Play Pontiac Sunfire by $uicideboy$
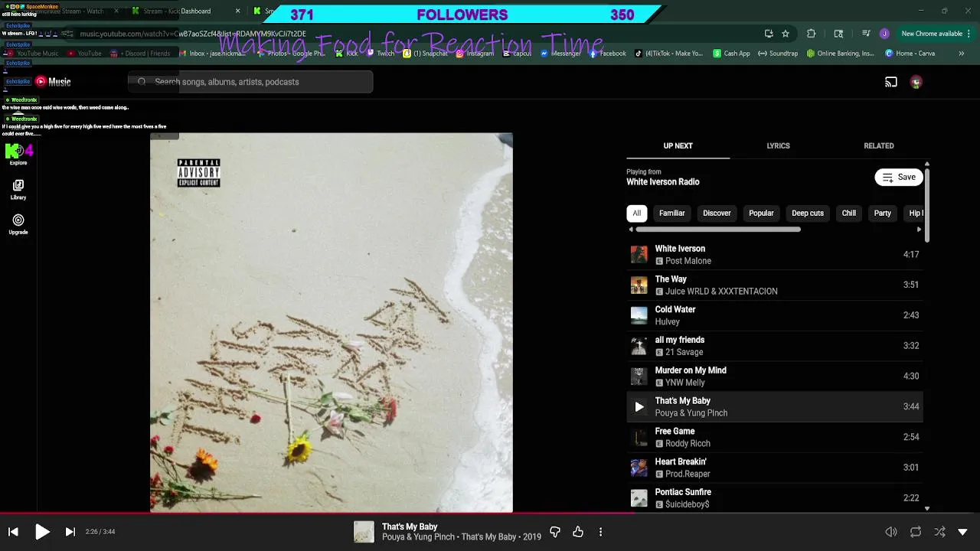 coord(775,498)
